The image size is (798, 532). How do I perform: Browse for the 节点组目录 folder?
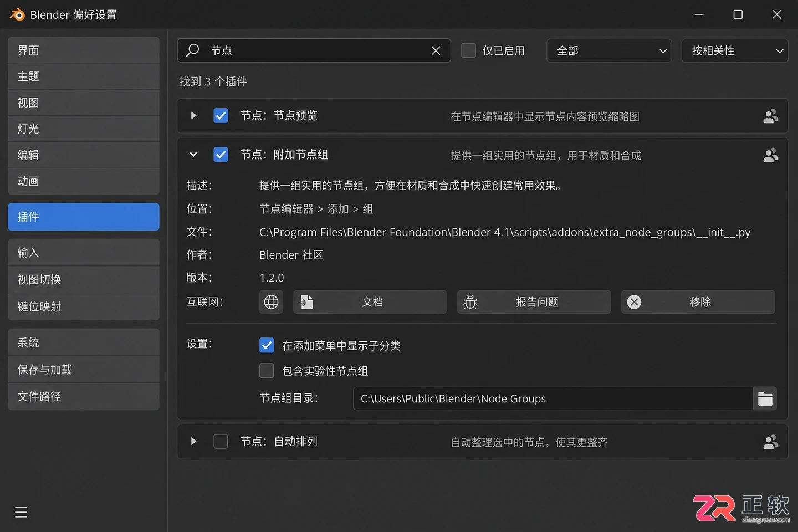[x=765, y=399]
